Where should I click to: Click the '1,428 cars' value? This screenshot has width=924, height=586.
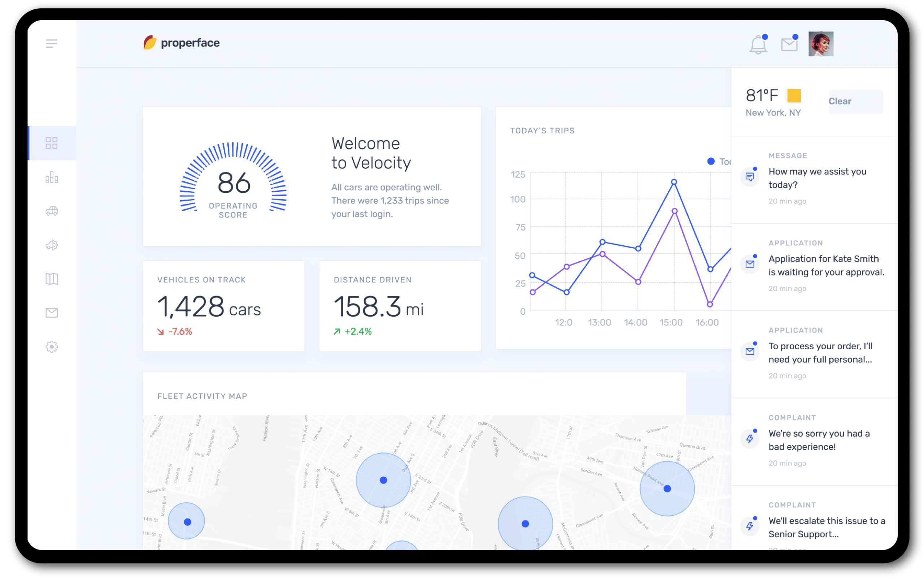pyautogui.click(x=209, y=307)
